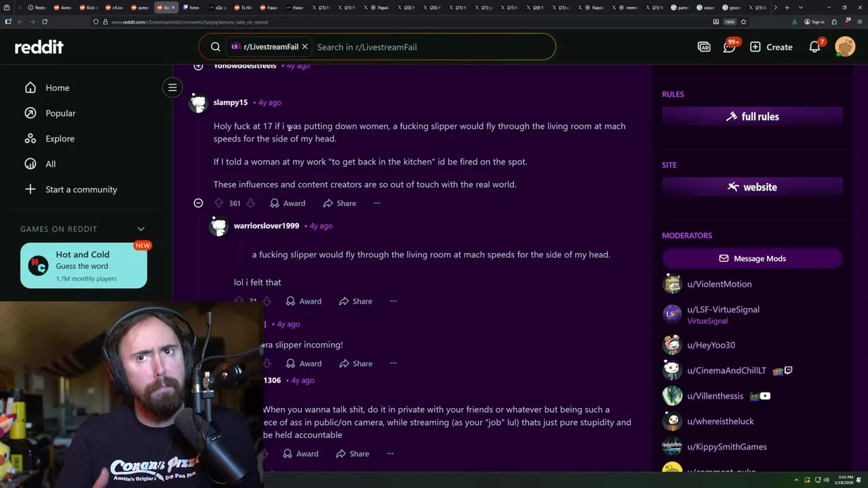The image size is (868, 488).
Task: Open the chat messages icon
Action: point(730,47)
